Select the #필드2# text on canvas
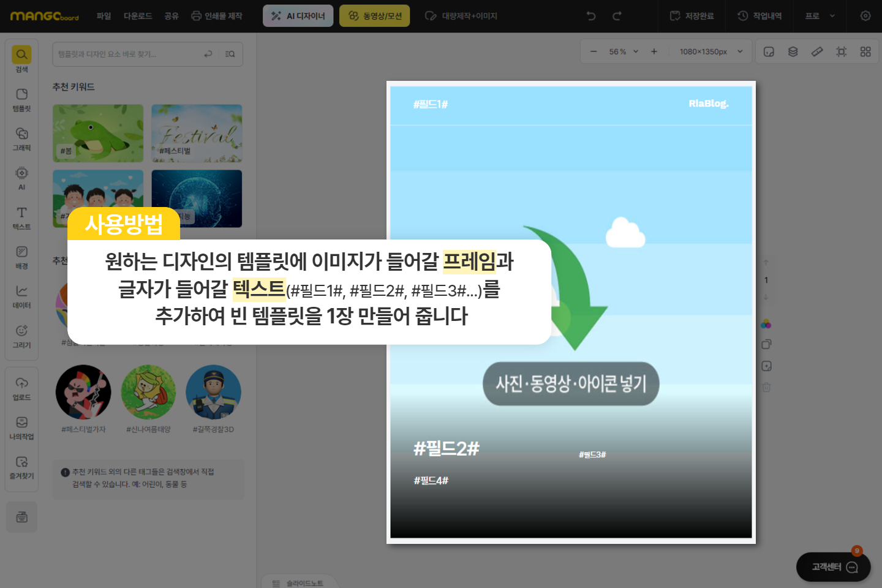 (x=447, y=448)
